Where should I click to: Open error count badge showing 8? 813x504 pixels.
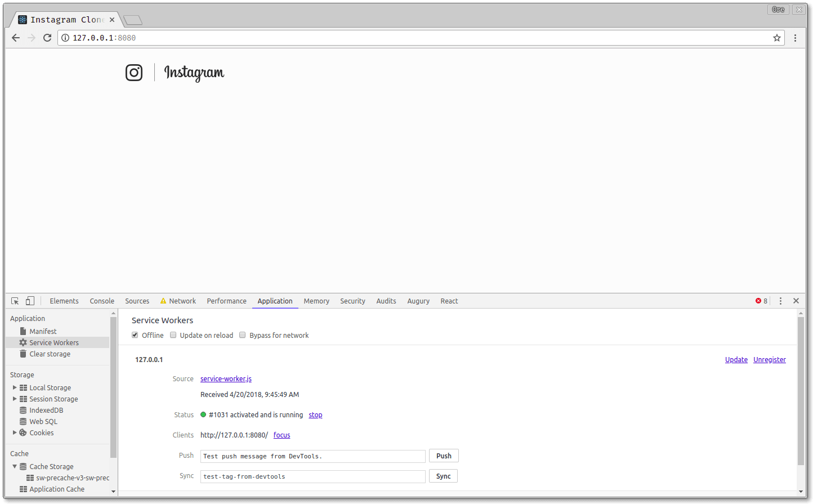pyautogui.click(x=762, y=301)
